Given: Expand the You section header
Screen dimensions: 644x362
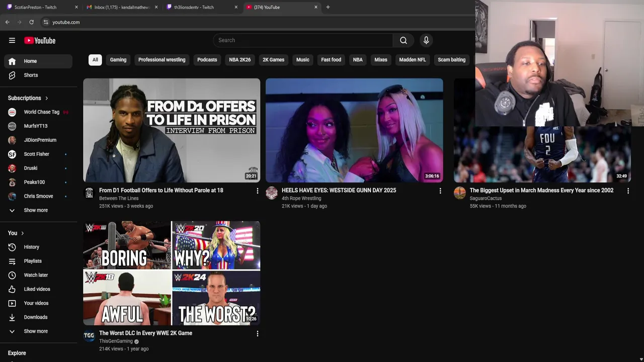Looking at the screenshot, I should [16, 233].
